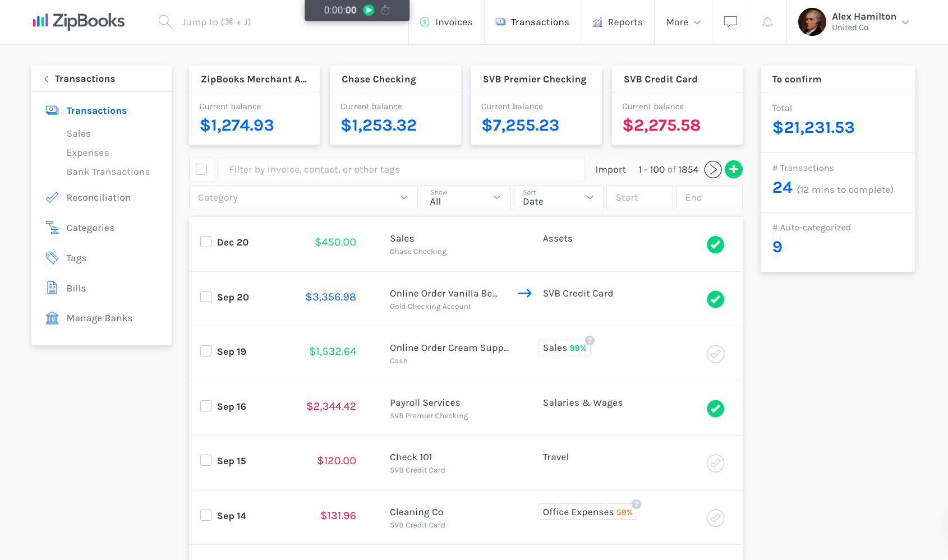
Task: Click the Manage Banks bank icon
Action: (52, 318)
